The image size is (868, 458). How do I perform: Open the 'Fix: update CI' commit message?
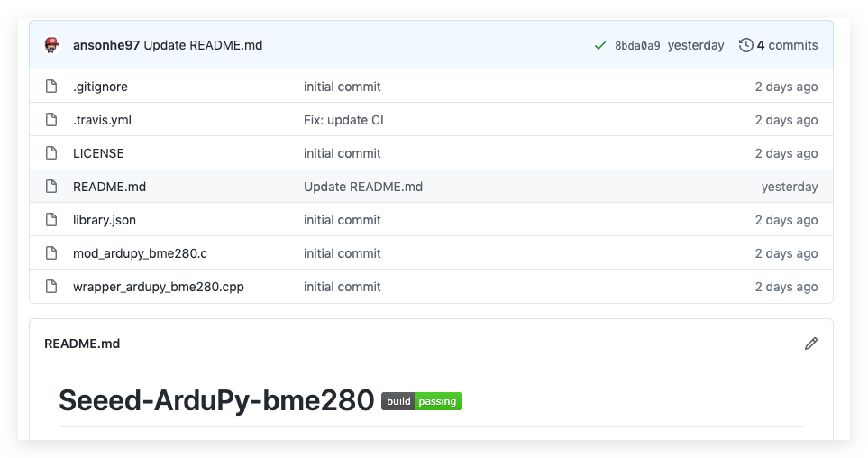[x=343, y=120]
